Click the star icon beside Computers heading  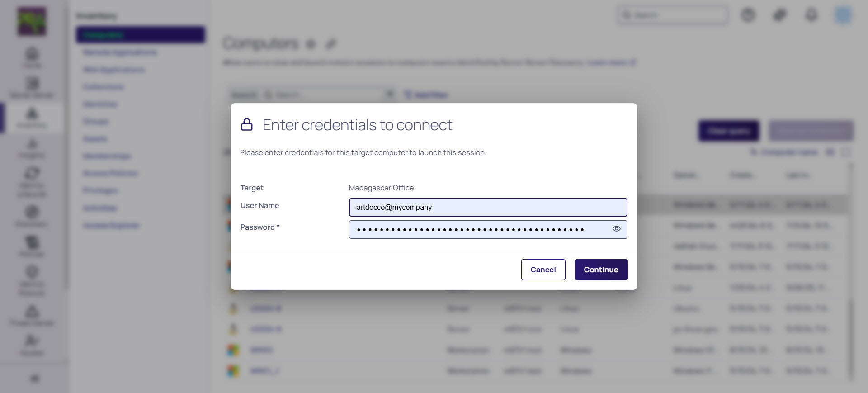tap(311, 44)
